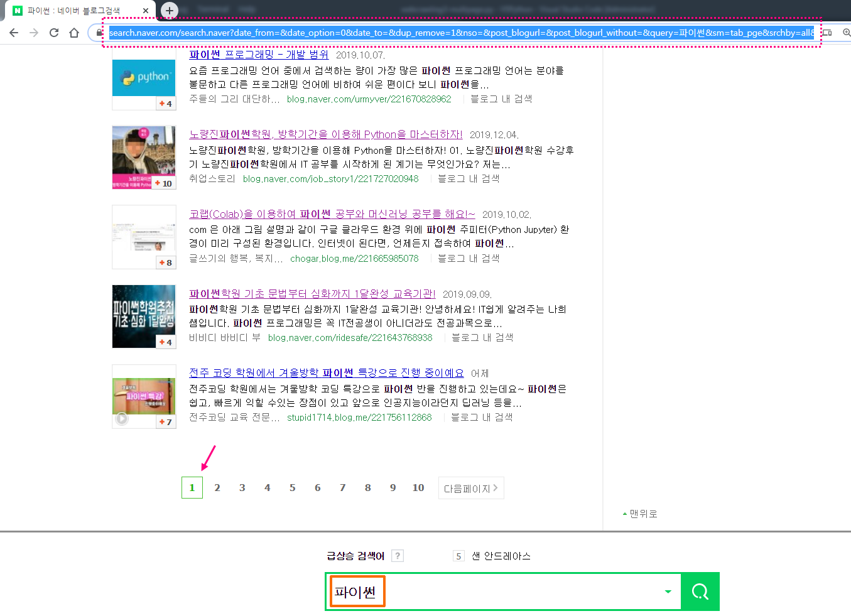The image size is (851, 616).
Task: Open the 전주코딩 교육 전문 blog name
Action: (234, 418)
